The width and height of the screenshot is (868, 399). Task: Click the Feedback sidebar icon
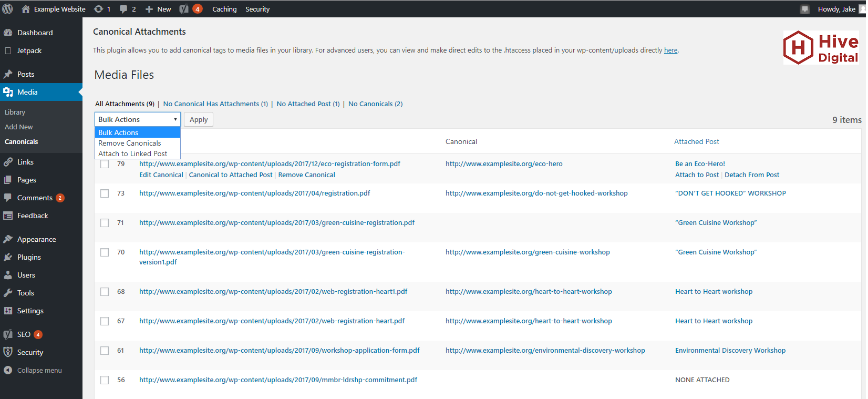[x=8, y=216]
